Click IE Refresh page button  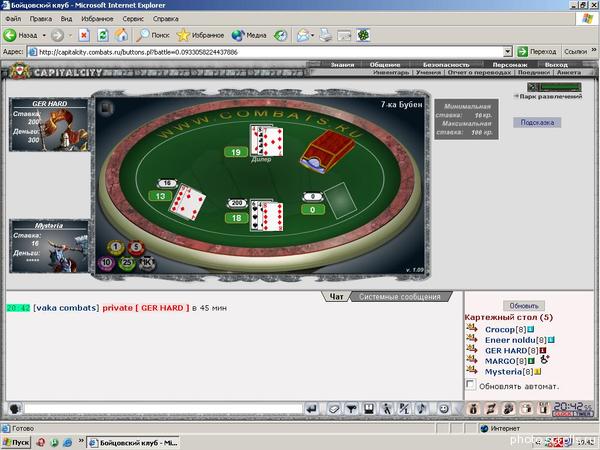pyautogui.click(x=103, y=35)
